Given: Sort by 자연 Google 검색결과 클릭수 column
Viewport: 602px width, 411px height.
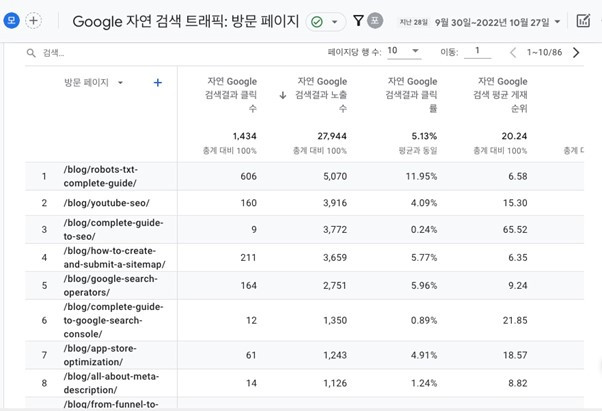Looking at the screenshot, I should [230, 95].
